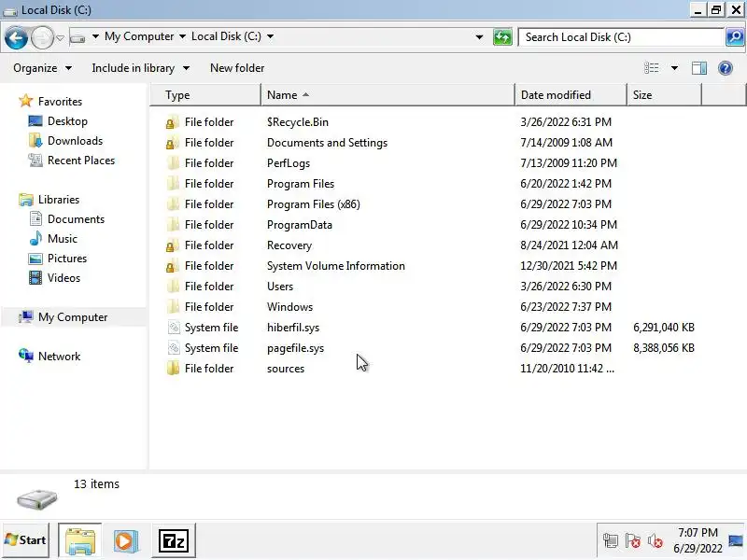Open recent pages dropdown next to Forward arrow
747x560 pixels.
(x=60, y=37)
